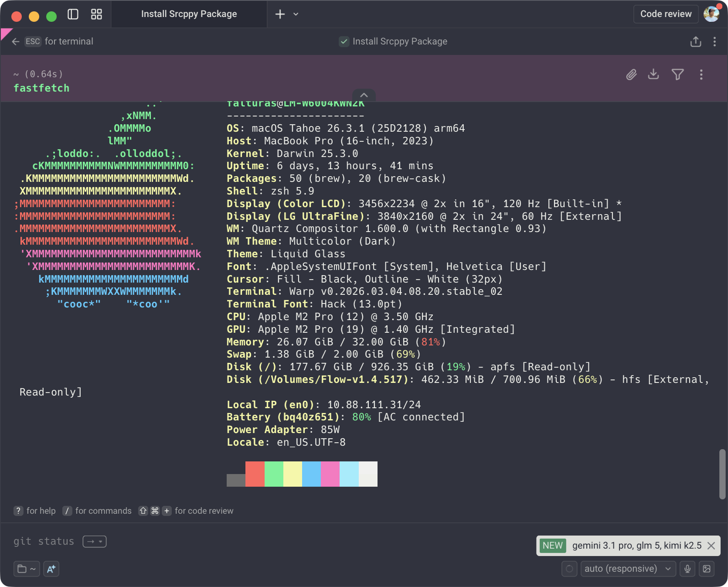Click the green checkmark beside Install Srcppy Package
The height and width of the screenshot is (587, 728).
click(x=344, y=41)
